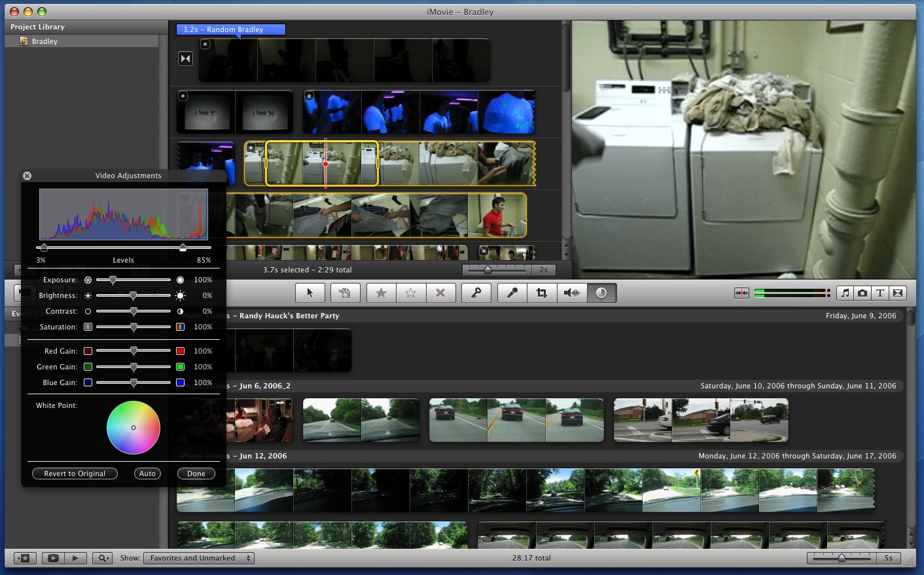The height and width of the screenshot is (575, 924).
Task: Select the transition icon before first project clip
Action: tap(186, 59)
